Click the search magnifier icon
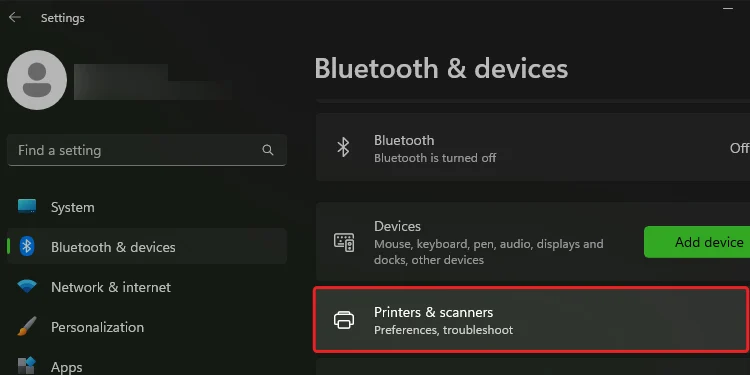 268,150
